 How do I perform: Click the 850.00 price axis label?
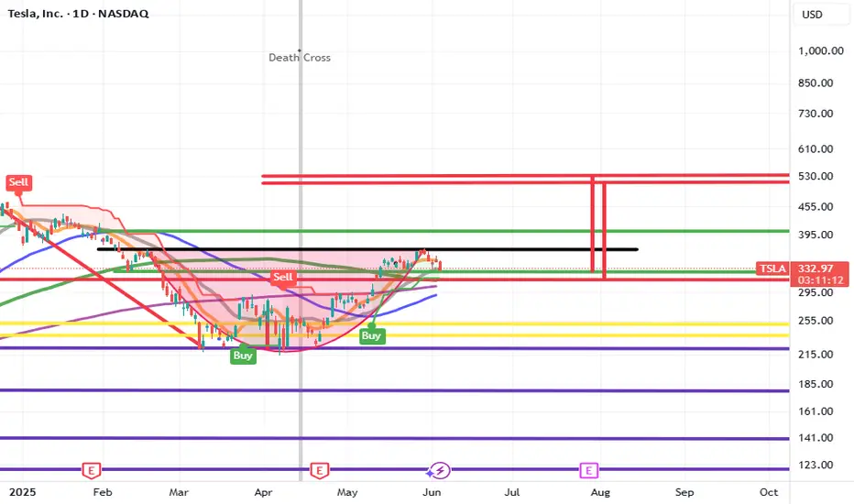click(816, 82)
